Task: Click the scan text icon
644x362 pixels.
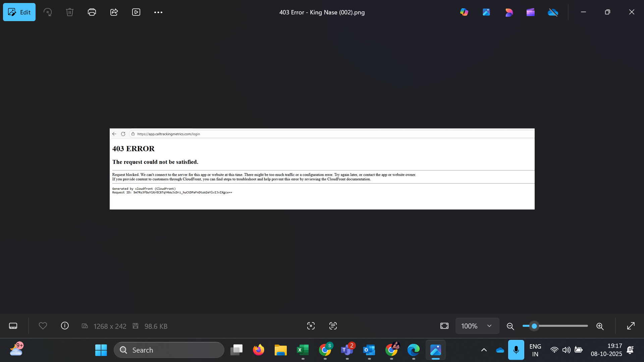Action: click(333, 326)
